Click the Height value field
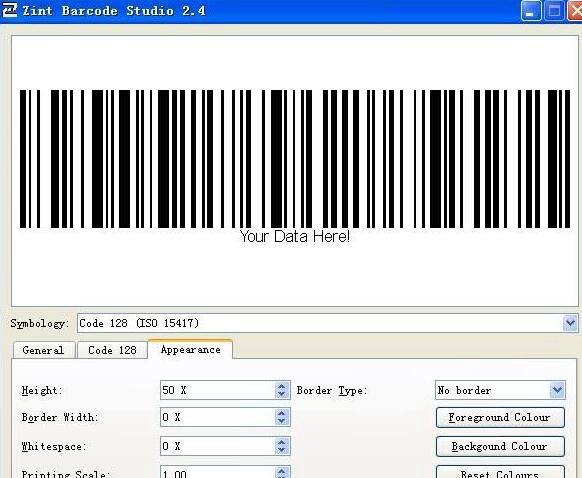The image size is (582, 478). coord(218,390)
